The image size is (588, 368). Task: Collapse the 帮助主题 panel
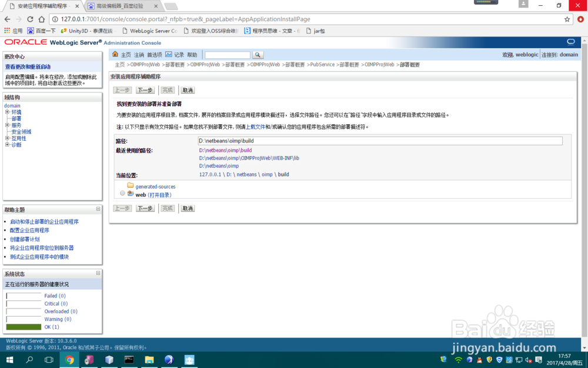98,209
